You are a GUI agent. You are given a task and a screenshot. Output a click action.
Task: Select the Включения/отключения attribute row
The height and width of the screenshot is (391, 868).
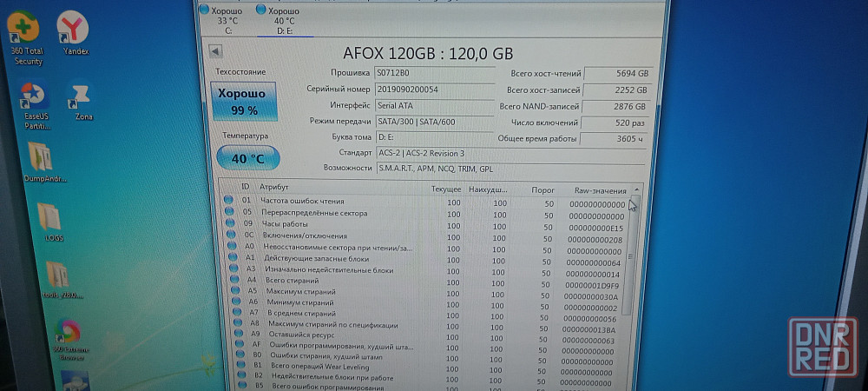tap(424, 237)
